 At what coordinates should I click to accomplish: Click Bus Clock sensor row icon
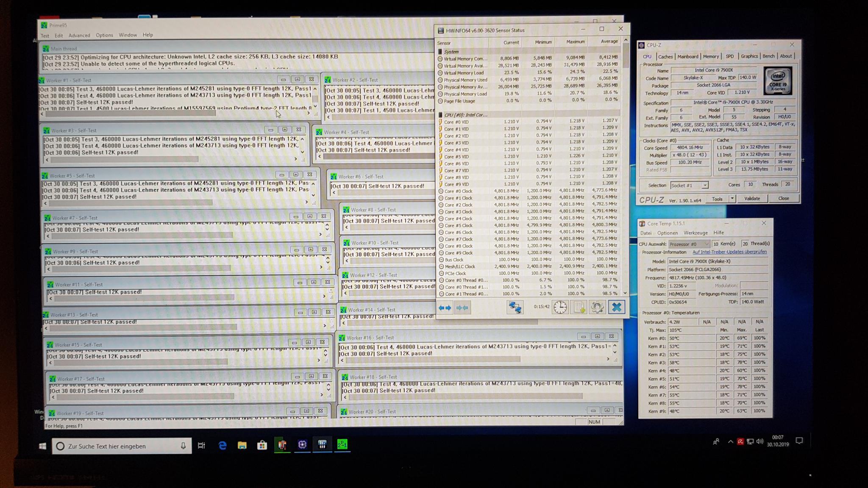tap(441, 260)
